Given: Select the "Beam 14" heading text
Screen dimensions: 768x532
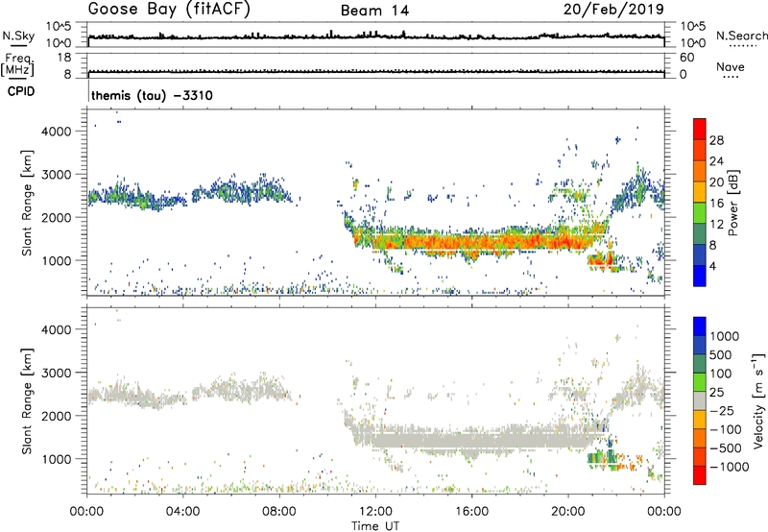Looking at the screenshot, I should pos(374,11).
